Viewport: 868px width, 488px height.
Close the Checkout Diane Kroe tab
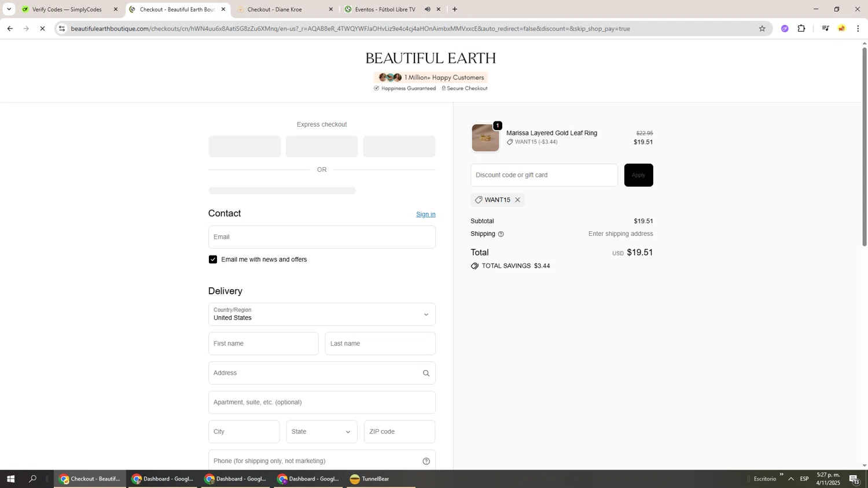coord(331,9)
